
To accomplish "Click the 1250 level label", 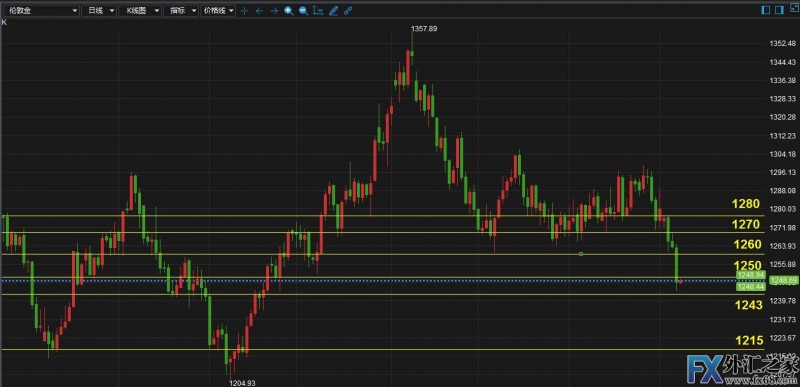I will point(747,266).
